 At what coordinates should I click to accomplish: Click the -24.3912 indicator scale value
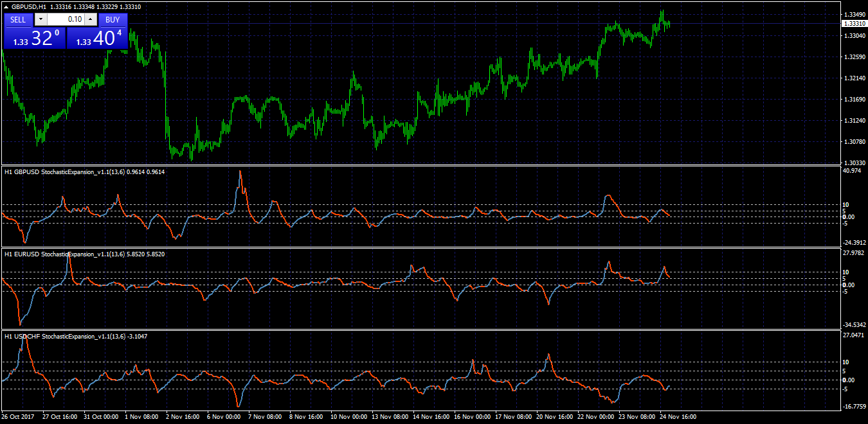pos(853,242)
